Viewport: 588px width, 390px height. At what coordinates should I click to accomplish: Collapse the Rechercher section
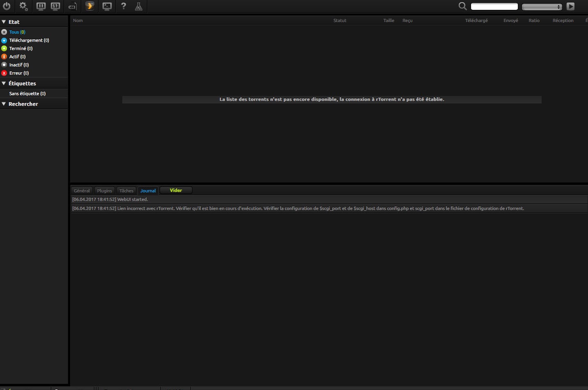click(4, 104)
